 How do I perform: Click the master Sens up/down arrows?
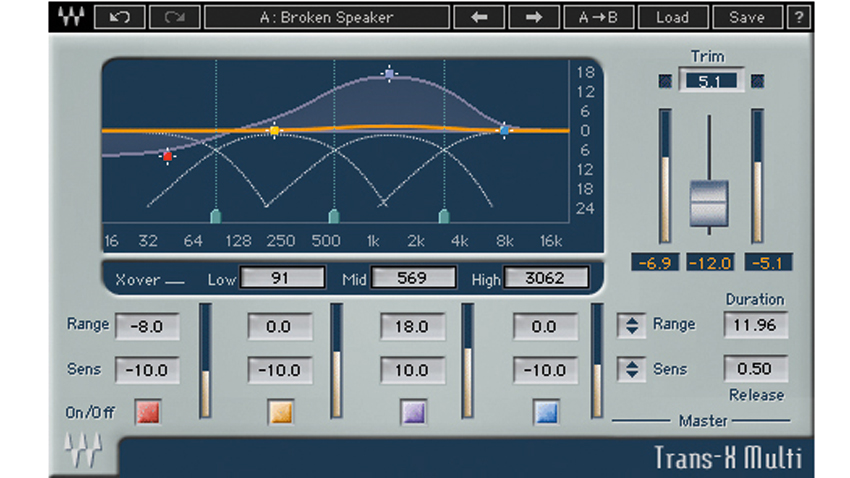pyautogui.click(x=632, y=369)
